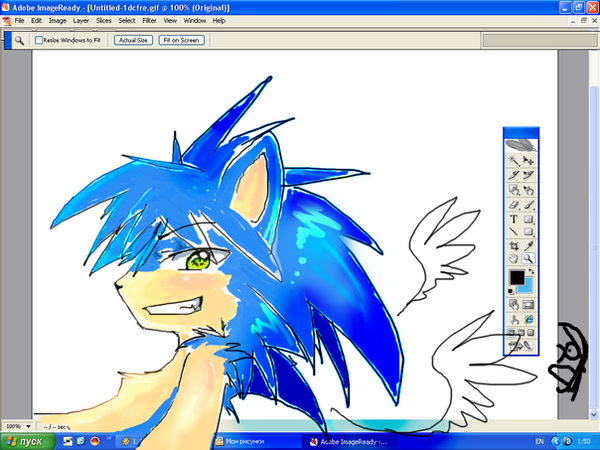The image size is (600, 450).
Task: Click the toolbox title bar
Action: 521,132
